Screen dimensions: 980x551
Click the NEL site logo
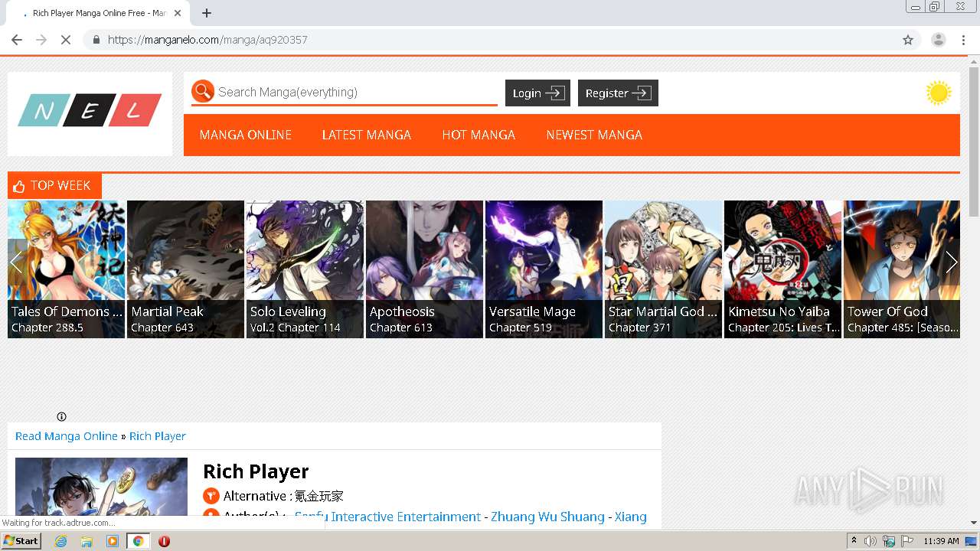tap(90, 112)
